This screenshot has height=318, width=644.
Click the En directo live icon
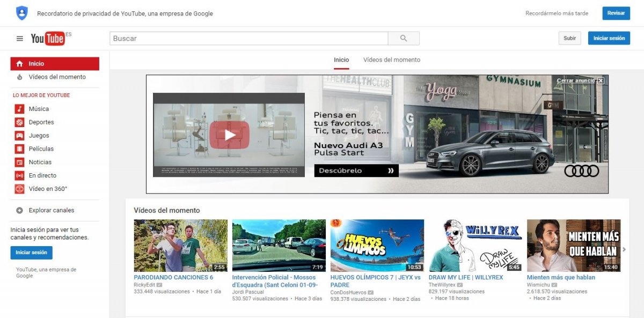tap(19, 176)
